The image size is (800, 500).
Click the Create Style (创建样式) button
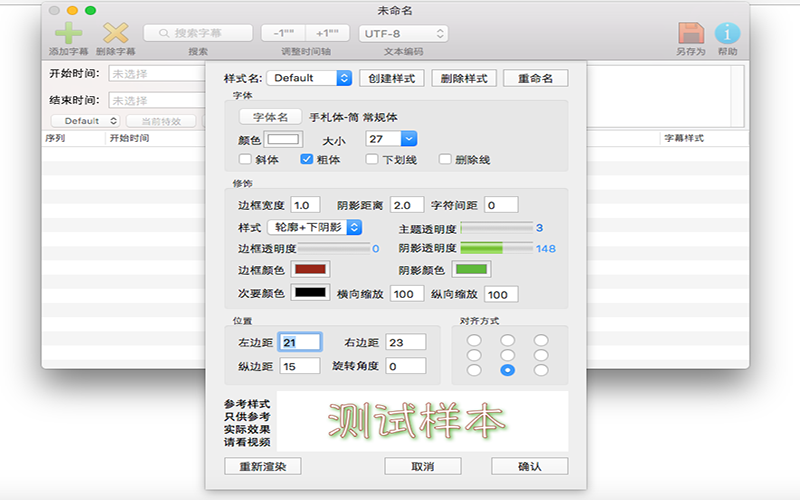tap(392, 79)
